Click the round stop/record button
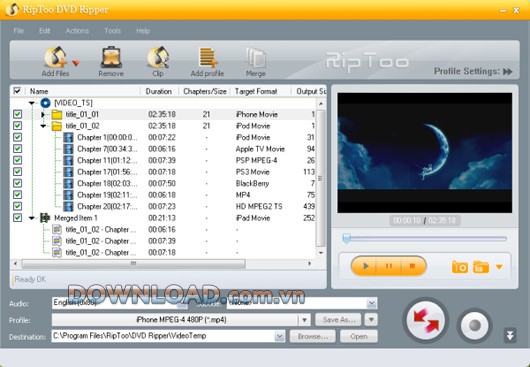Viewport: 530px width, 367px height. click(475, 325)
